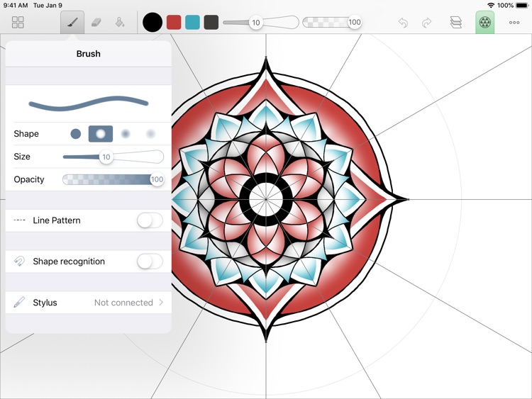Open the more options menu
532x399 pixels.
(x=514, y=23)
